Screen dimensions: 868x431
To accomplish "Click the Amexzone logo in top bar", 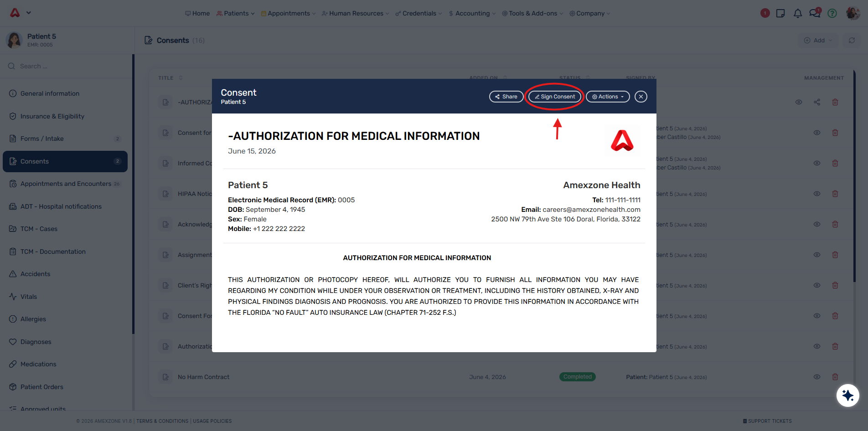I will click(15, 13).
